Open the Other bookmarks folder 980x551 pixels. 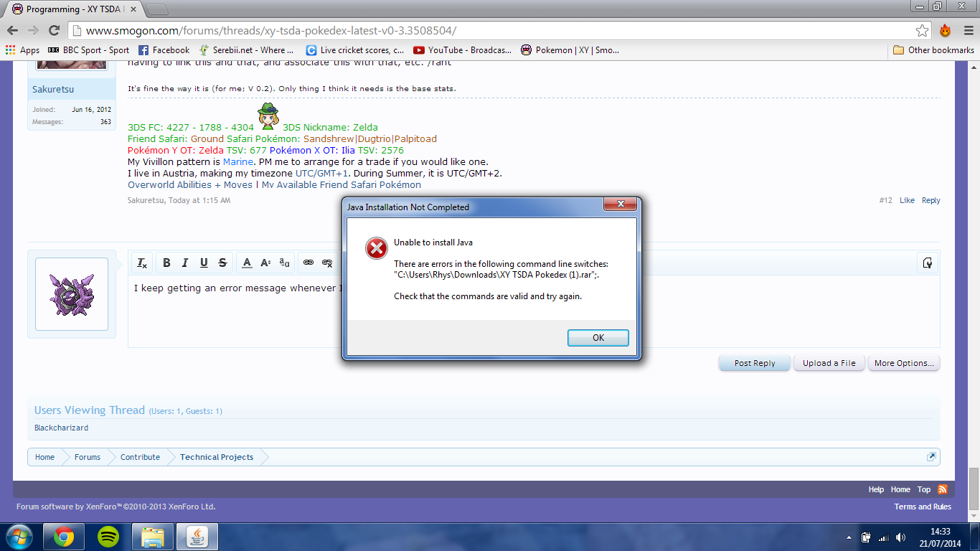pyautogui.click(x=933, y=50)
